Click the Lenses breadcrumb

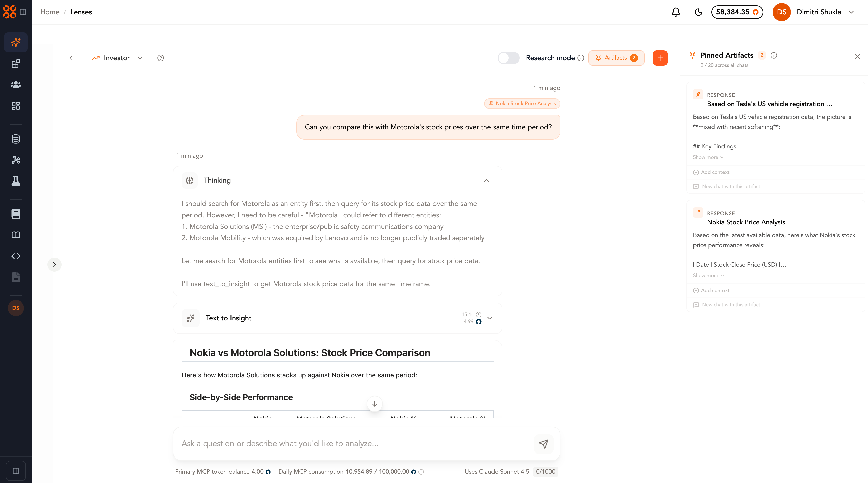[81, 12]
